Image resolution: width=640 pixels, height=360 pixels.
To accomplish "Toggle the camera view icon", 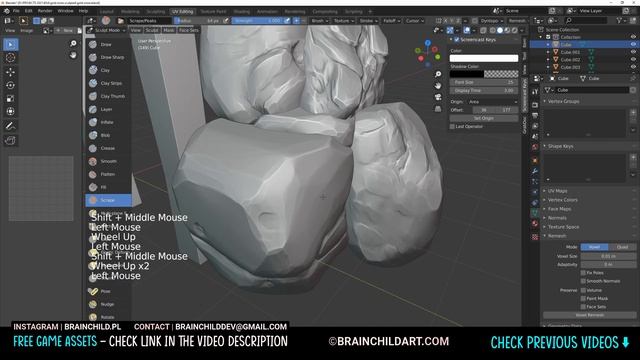I will coord(438,97).
